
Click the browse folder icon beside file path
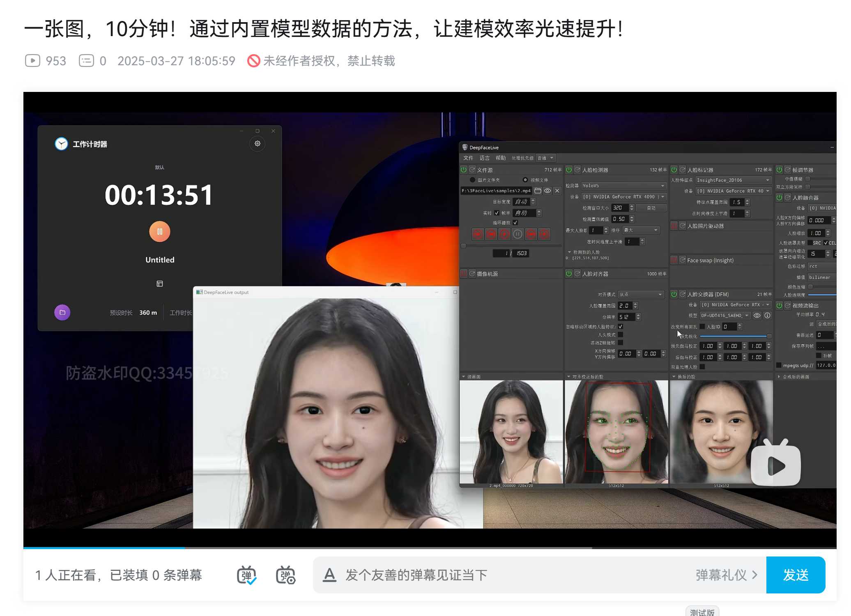pos(538,190)
